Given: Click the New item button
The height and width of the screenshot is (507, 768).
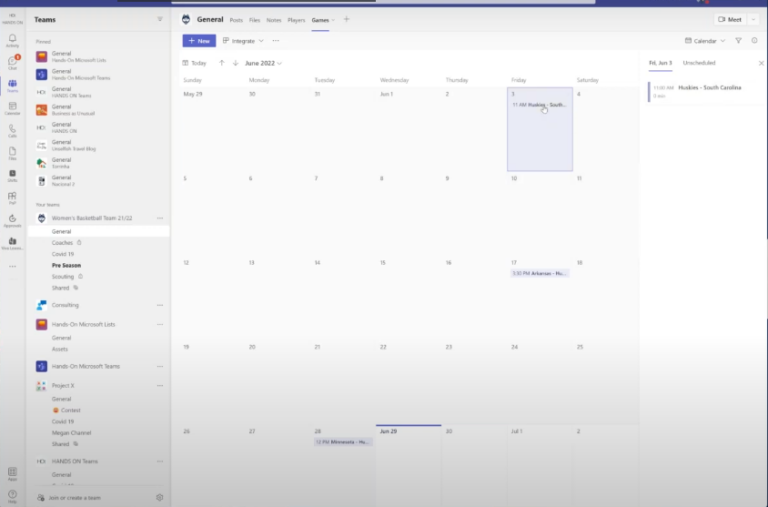Looking at the screenshot, I should 199,41.
